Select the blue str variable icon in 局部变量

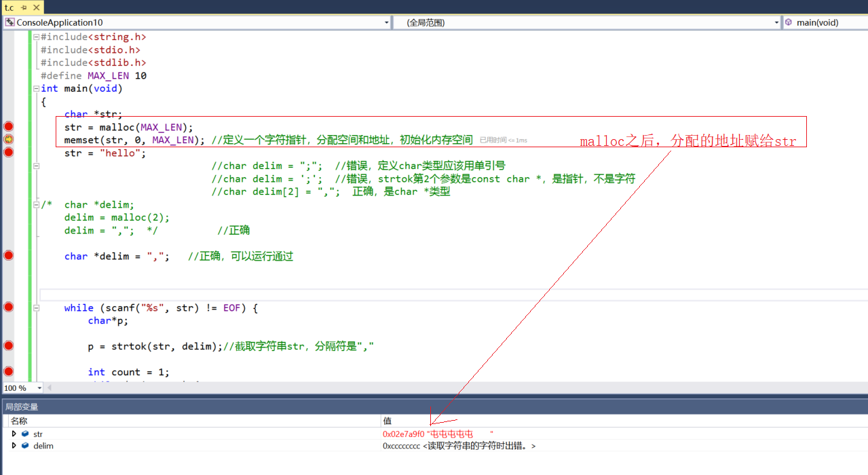[24, 434]
